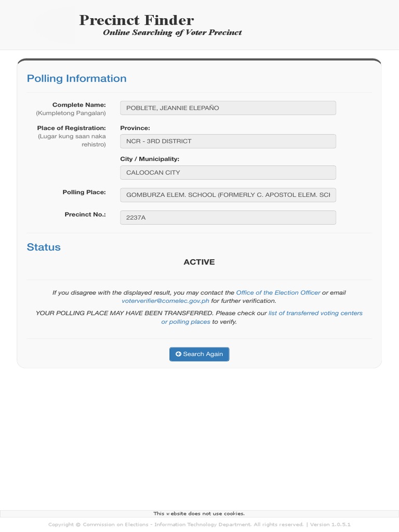
Task: Click the voterverifier@comelec.gov.ph email link
Action: pos(165,301)
